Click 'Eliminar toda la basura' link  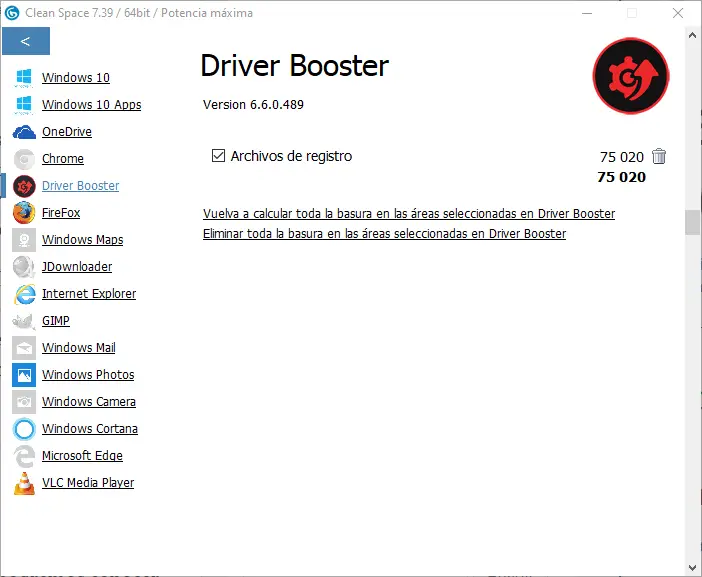pos(384,234)
